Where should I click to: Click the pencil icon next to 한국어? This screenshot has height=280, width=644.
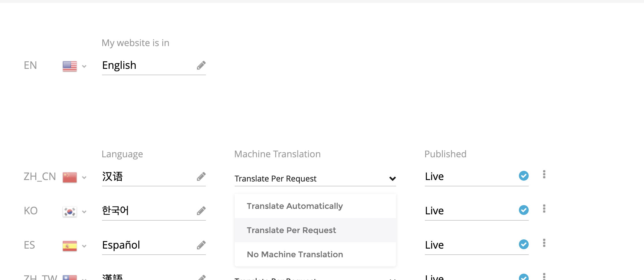pyautogui.click(x=201, y=211)
